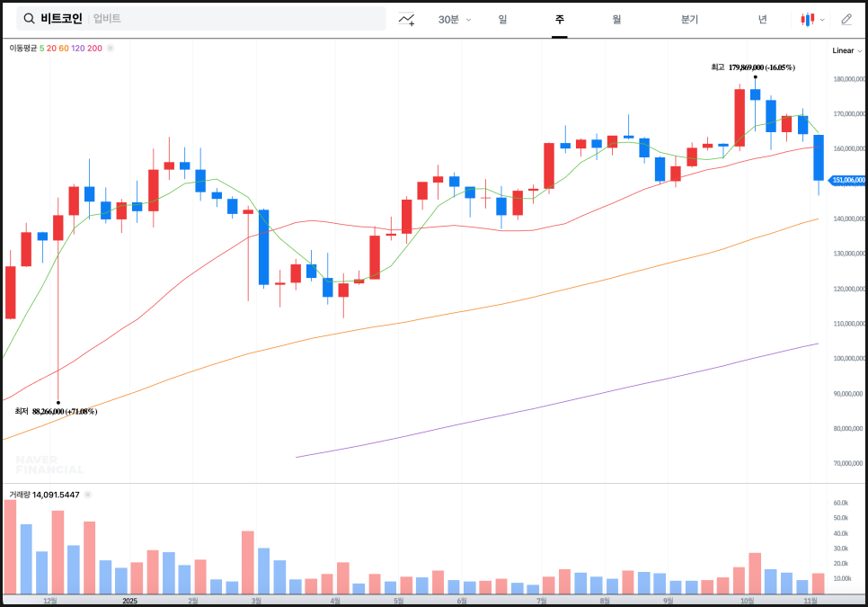Image resolution: width=868 pixels, height=607 pixels.
Task: Select the 년 yearly tab
Action: 762,19
